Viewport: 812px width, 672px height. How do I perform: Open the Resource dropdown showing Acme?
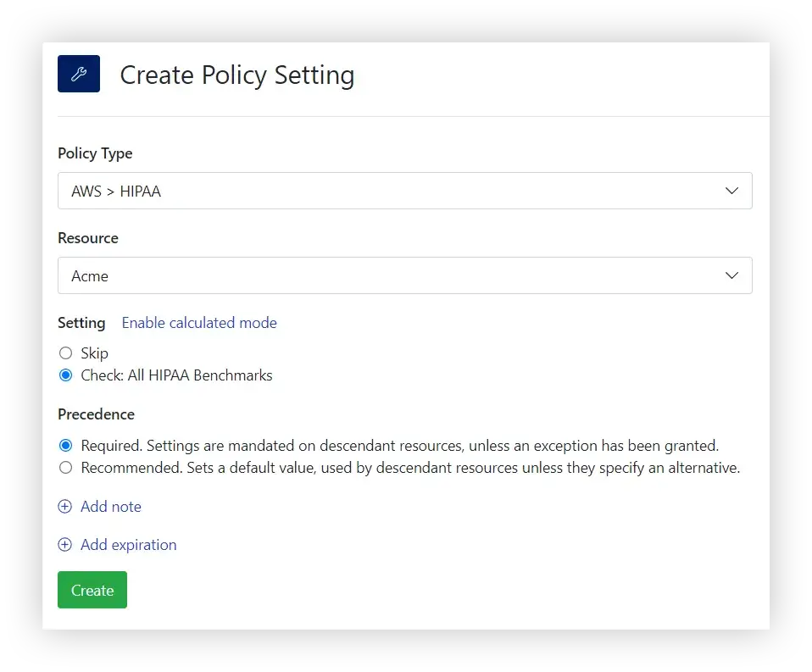405,275
